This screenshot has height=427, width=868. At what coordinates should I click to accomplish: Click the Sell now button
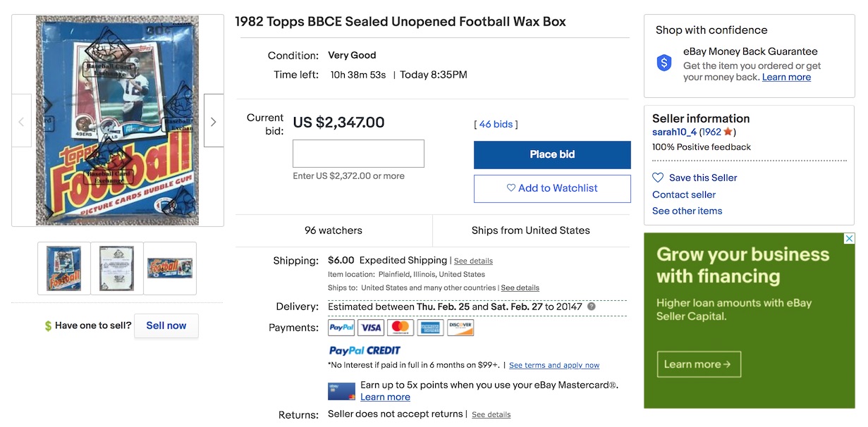[x=166, y=326]
